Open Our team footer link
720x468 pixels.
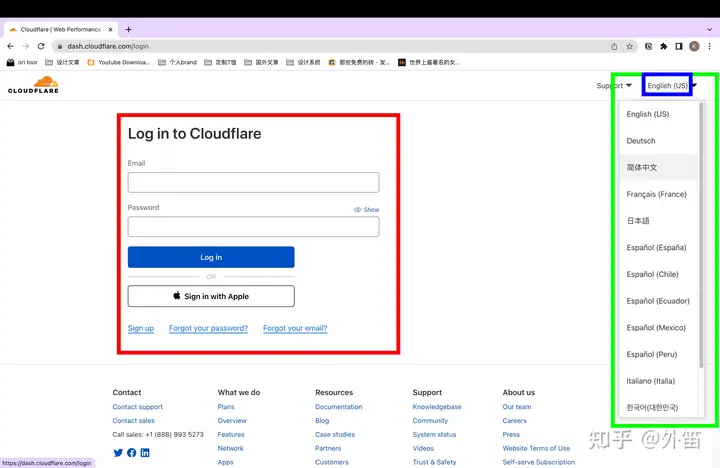coord(517,406)
